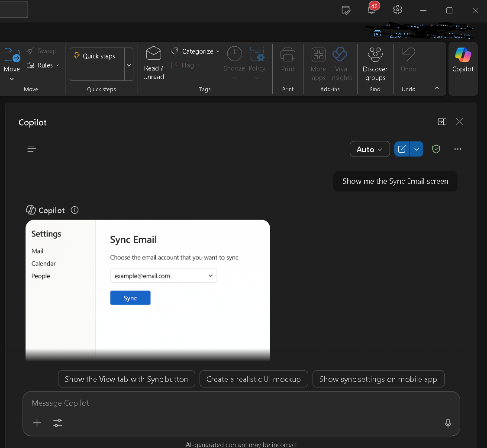Click 'Show the View tab with Sync button' suggestion
487x448 pixels.
pyautogui.click(x=126, y=379)
